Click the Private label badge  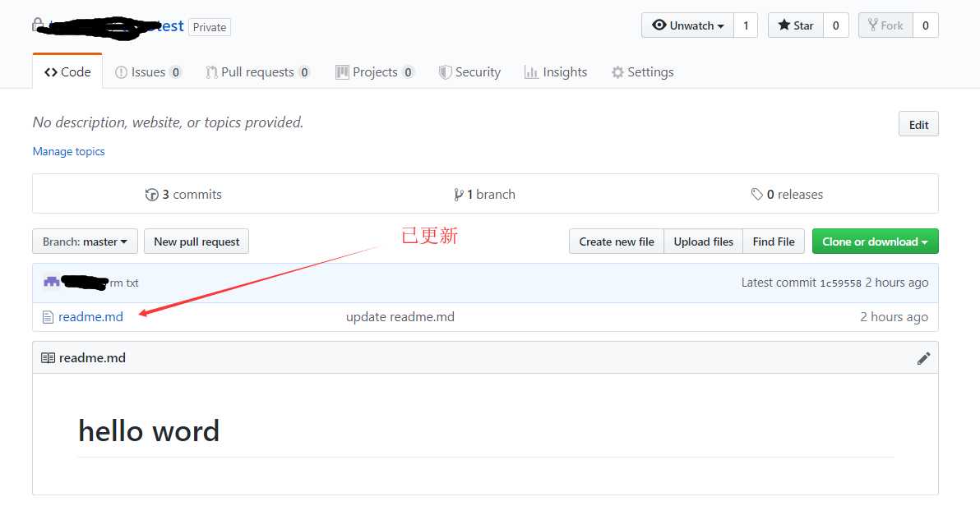click(x=210, y=27)
